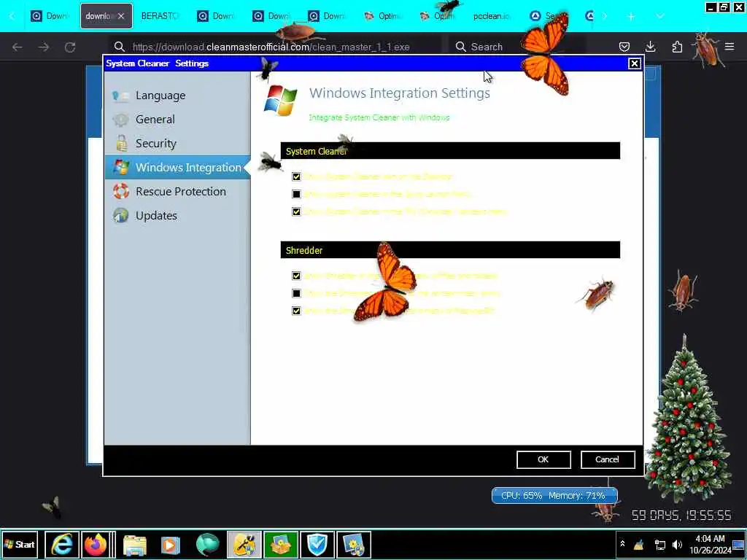The height and width of the screenshot is (560, 747).
Task: Click the cleanmasterofficial.com address bar
Action: [274, 47]
